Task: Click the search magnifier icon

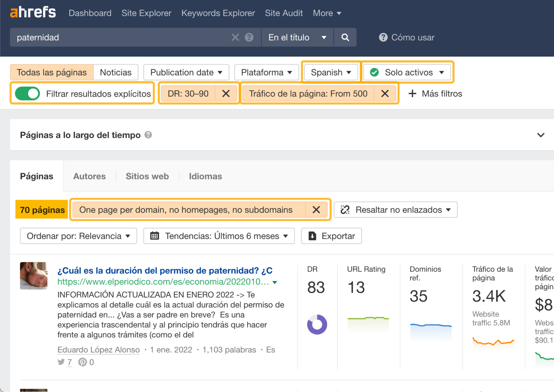Action: (345, 37)
